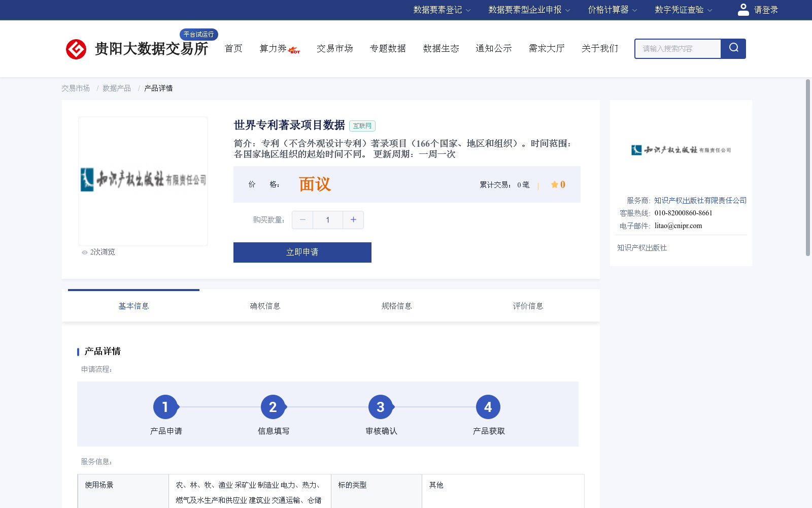Click the email litao@cnipr.com
Screen dimensions: 812x508
coord(678,226)
